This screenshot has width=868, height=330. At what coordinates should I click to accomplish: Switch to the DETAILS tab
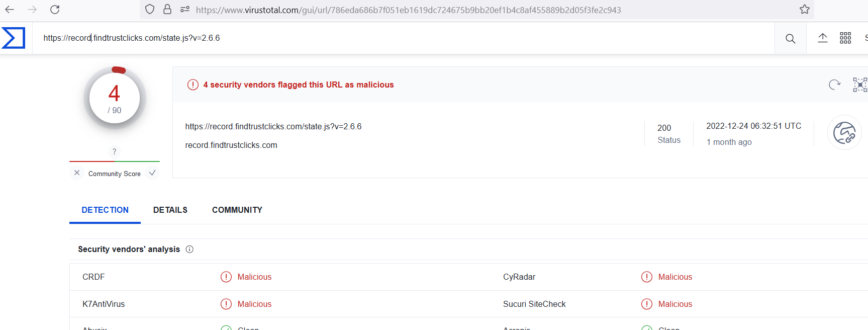coord(170,210)
